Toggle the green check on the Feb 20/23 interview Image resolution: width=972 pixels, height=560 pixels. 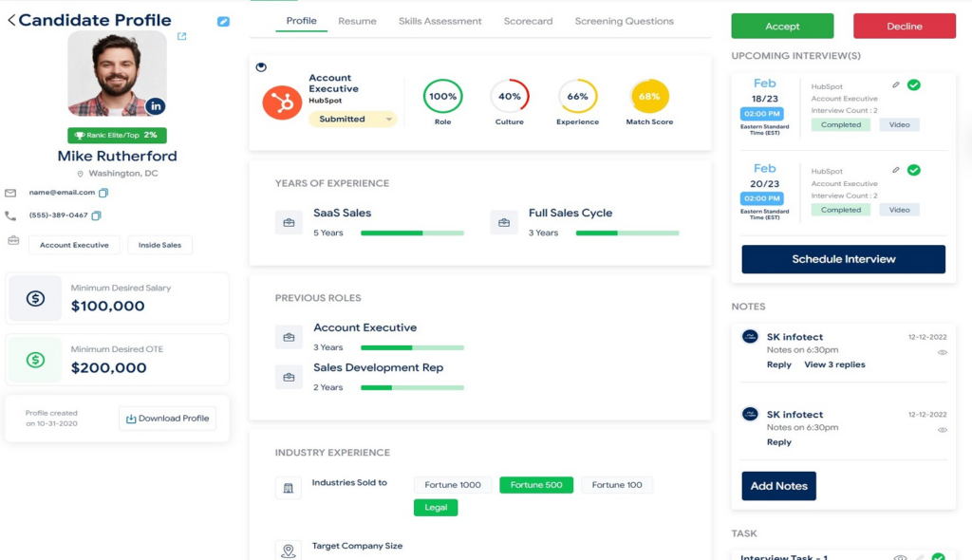[x=914, y=170]
